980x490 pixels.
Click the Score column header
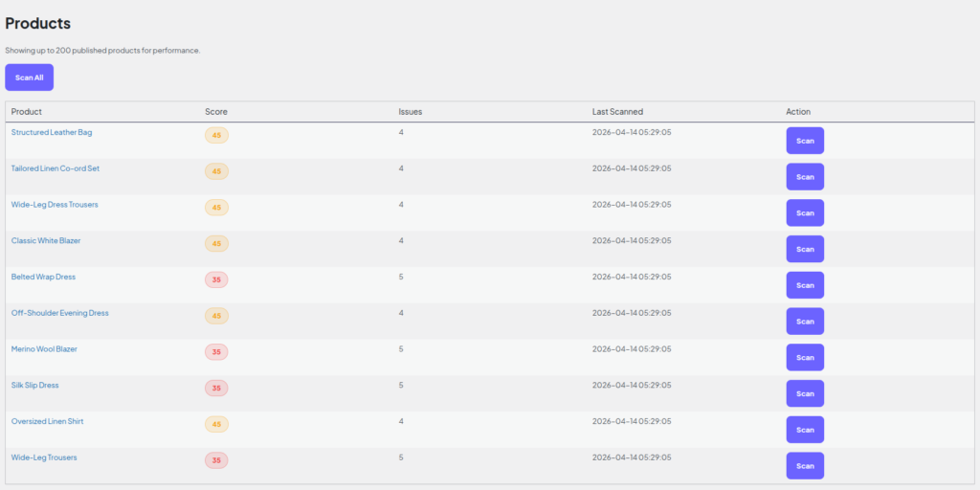(x=216, y=112)
